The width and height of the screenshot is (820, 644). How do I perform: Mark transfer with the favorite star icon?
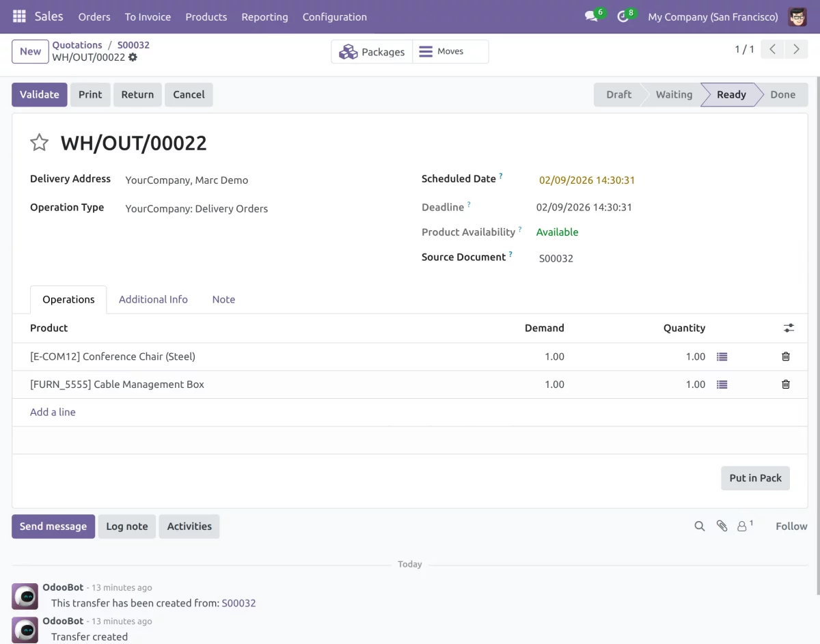[x=40, y=143]
